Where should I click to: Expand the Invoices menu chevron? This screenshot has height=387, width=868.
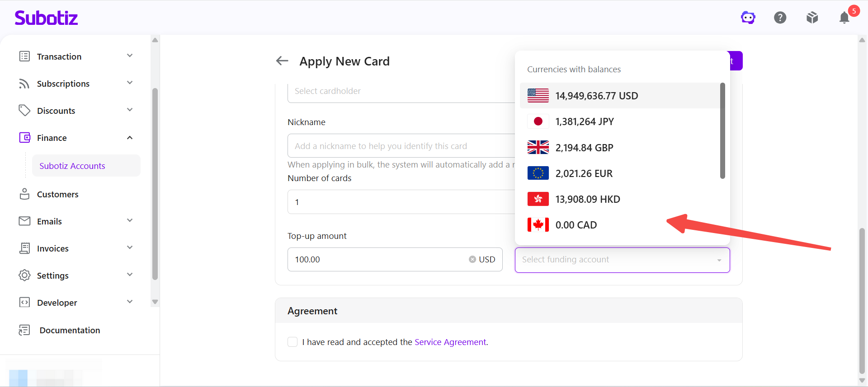[x=130, y=247]
